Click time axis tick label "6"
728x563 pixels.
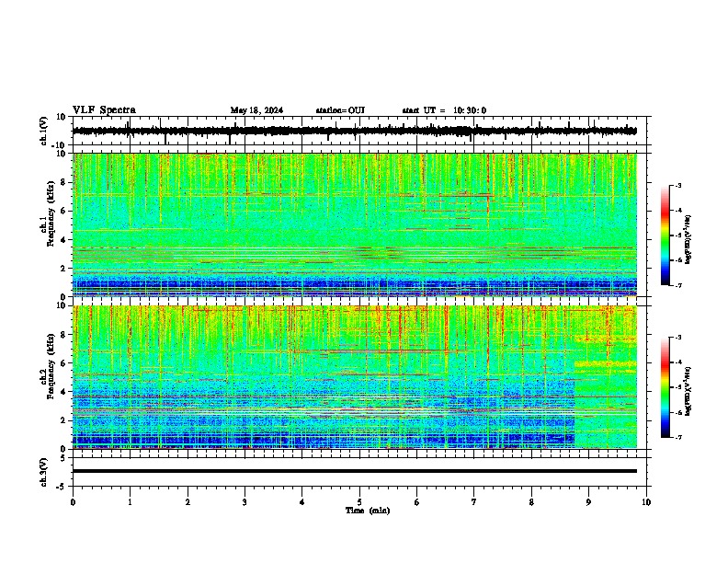(417, 502)
